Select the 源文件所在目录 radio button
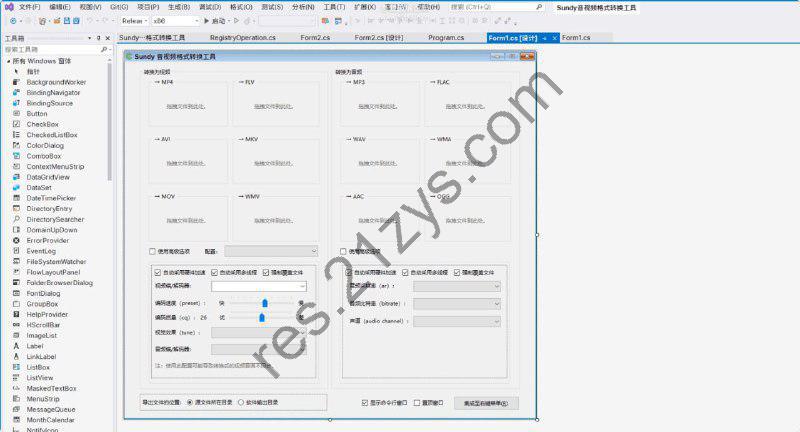Image resolution: width=800 pixels, height=432 pixels. tap(190, 402)
